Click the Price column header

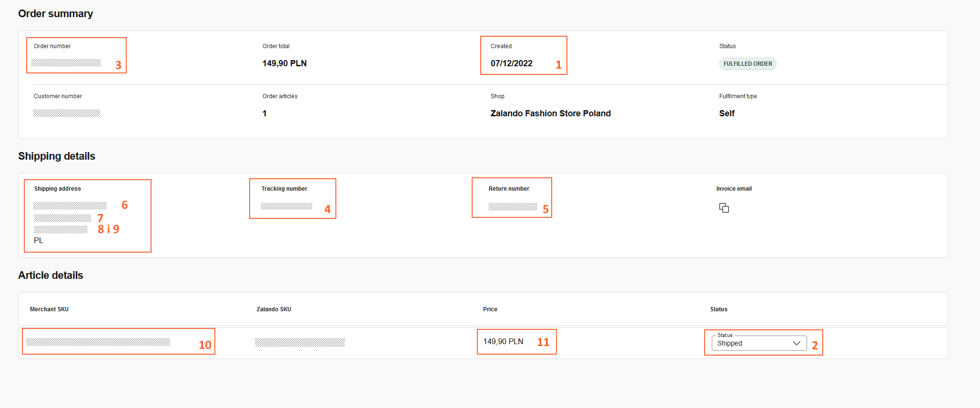[490, 309]
